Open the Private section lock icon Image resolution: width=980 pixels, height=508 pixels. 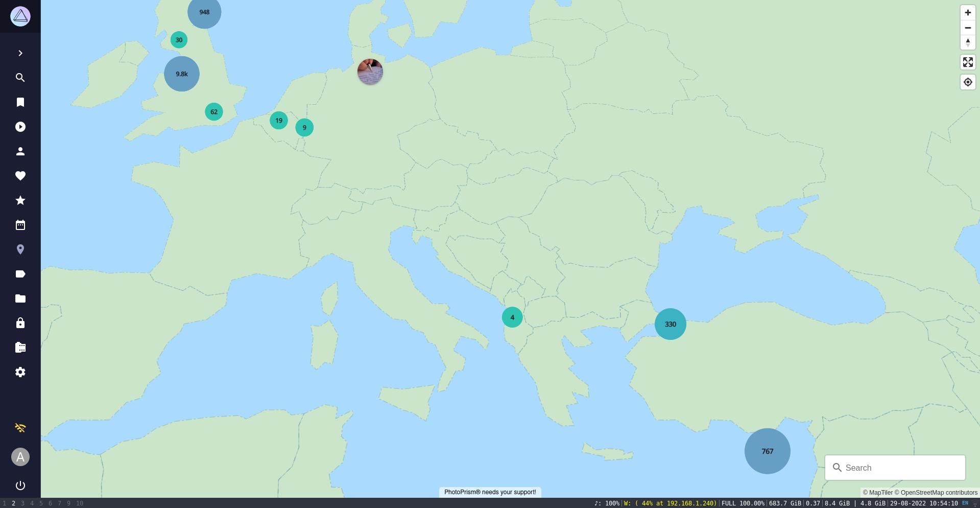coord(20,323)
